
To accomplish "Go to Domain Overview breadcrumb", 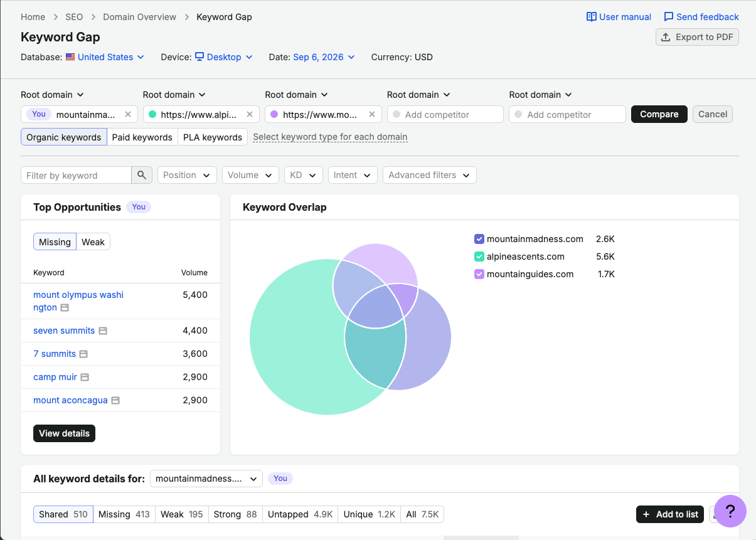I will pyautogui.click(x=140, y=17).
